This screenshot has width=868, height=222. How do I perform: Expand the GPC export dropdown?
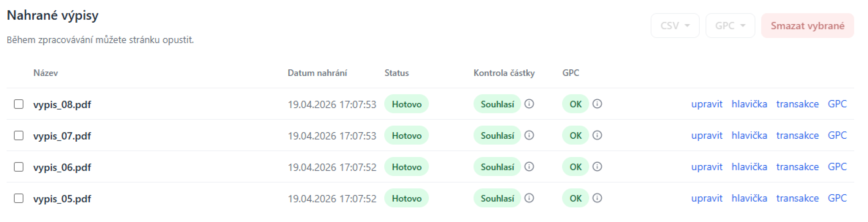[730, 26]
